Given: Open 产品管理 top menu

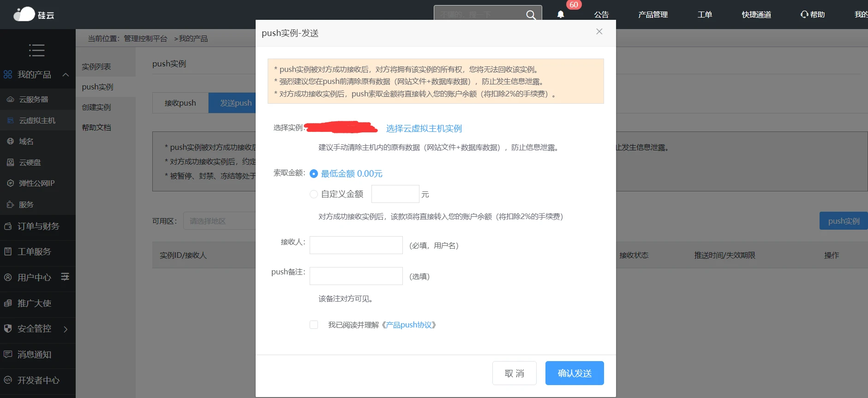Looking at the screenshot, I should coord(653,15).
